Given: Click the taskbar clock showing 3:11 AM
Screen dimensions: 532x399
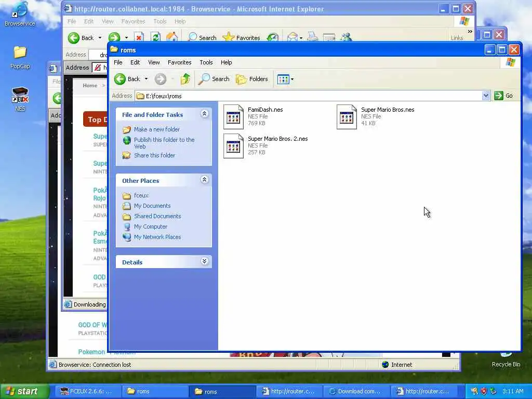Looking at the screenshot, I should [x=513, y=391].
